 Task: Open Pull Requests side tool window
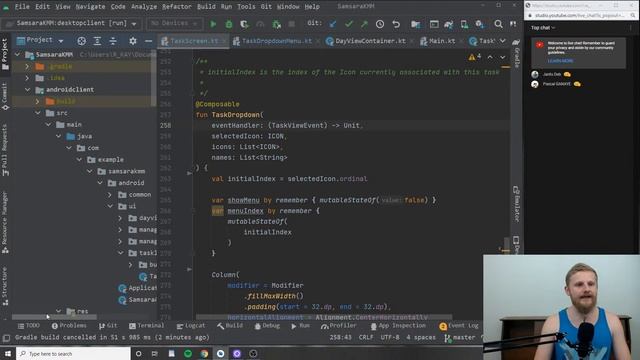(x=5, y=150)
